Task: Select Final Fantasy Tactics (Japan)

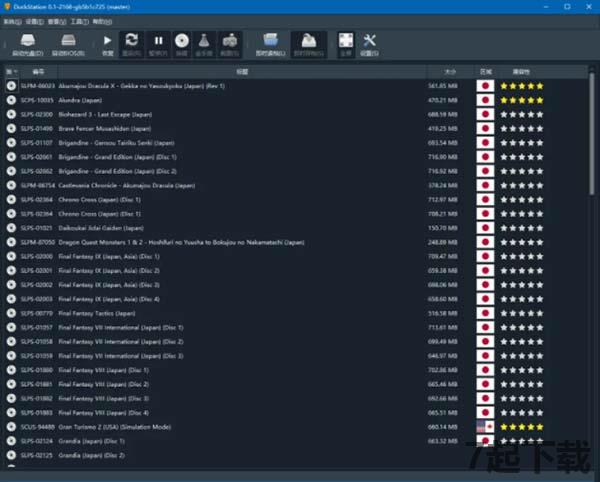Action: click(x=97, y=313)
